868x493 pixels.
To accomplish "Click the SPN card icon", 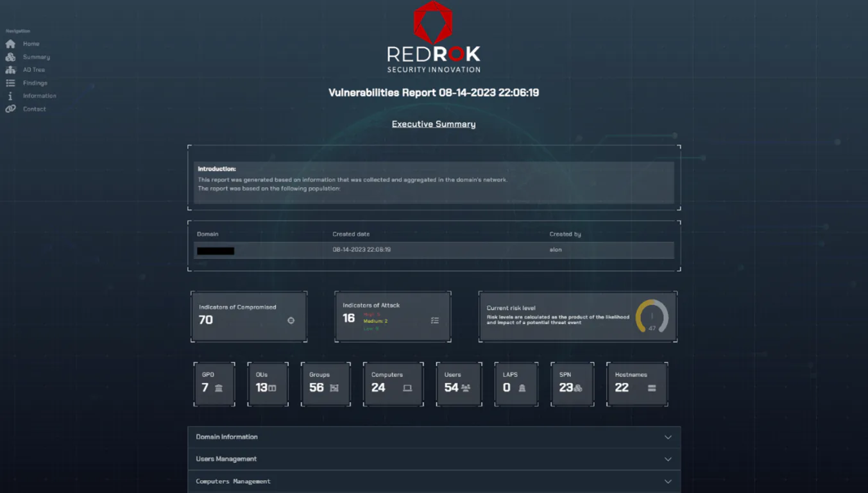I will tap(578, 388).
